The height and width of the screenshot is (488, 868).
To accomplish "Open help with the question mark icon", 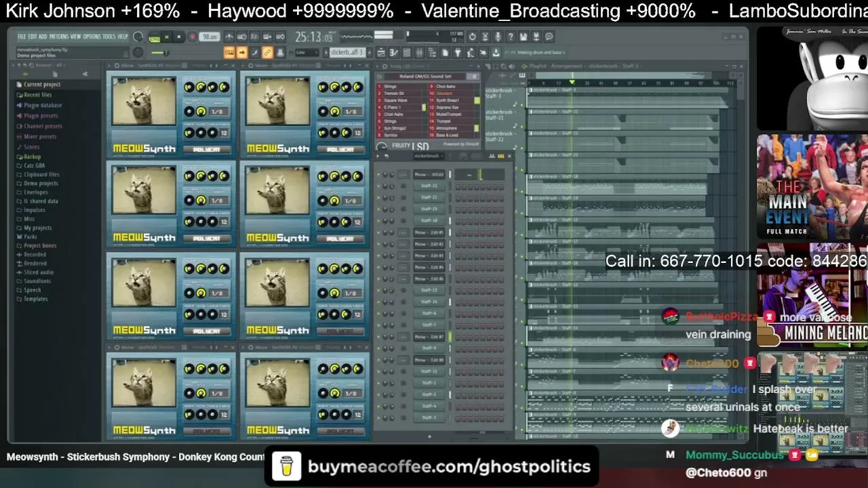I will point(511,37).
